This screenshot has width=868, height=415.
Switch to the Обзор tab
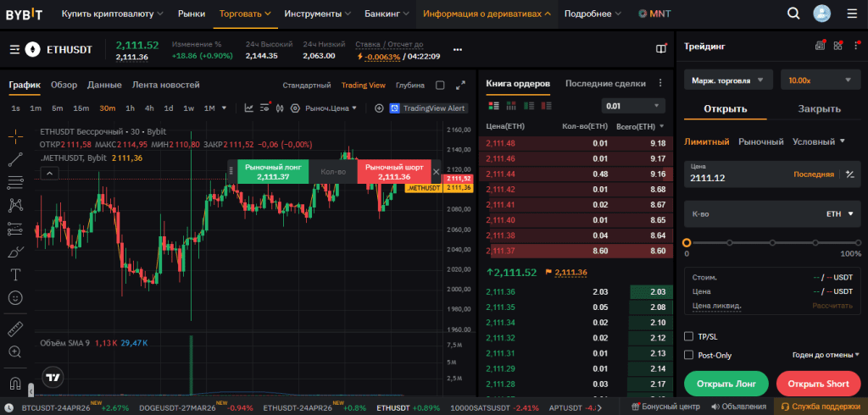click(64, 86)
